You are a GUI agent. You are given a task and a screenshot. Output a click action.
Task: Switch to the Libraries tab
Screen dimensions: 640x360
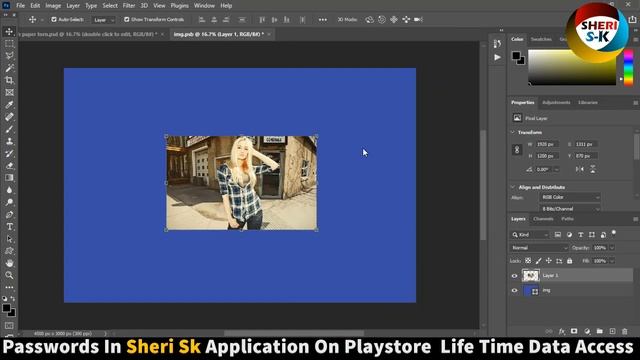point(588,102)
